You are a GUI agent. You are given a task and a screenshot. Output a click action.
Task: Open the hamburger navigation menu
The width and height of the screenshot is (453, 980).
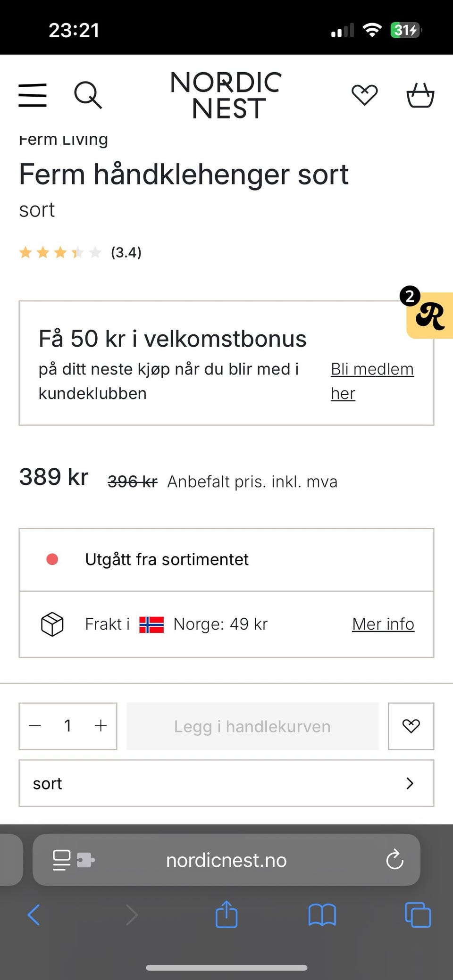pyautogui.click(x=33, y=95)
